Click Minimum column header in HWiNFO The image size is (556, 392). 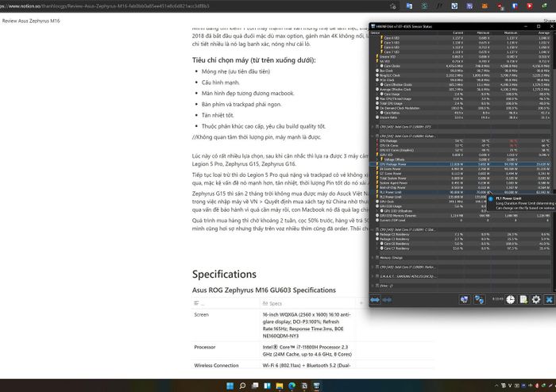pos(483,33)
